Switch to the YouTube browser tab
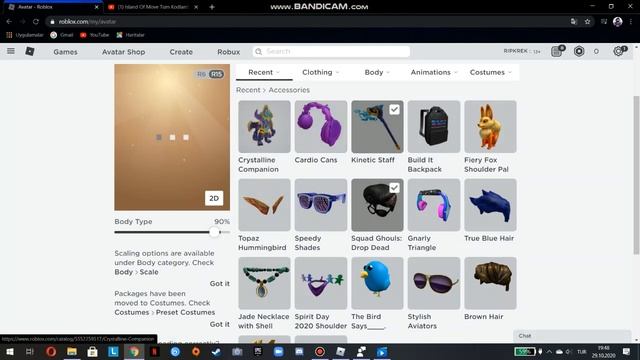640x360 pixels. pyautogui.click(x=153, y=7)
